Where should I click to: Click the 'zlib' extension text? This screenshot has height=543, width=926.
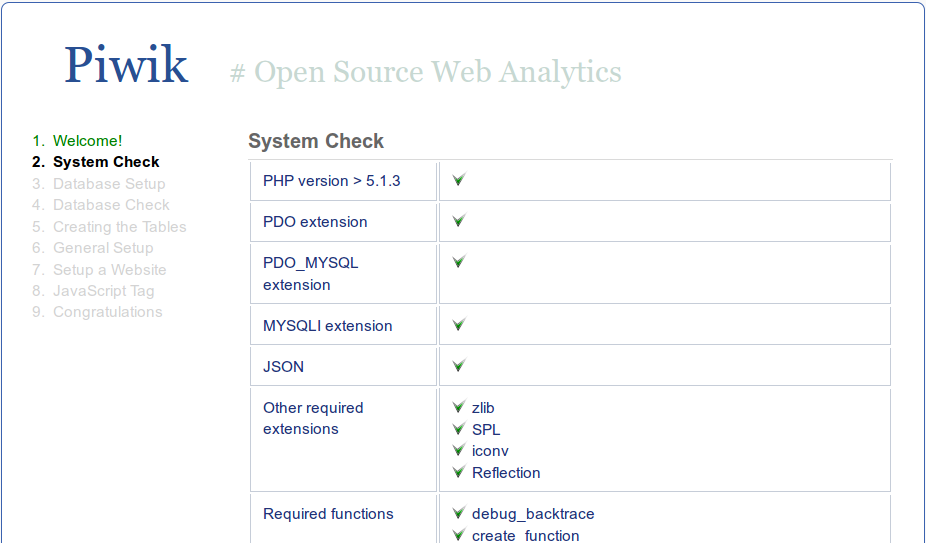483,408
